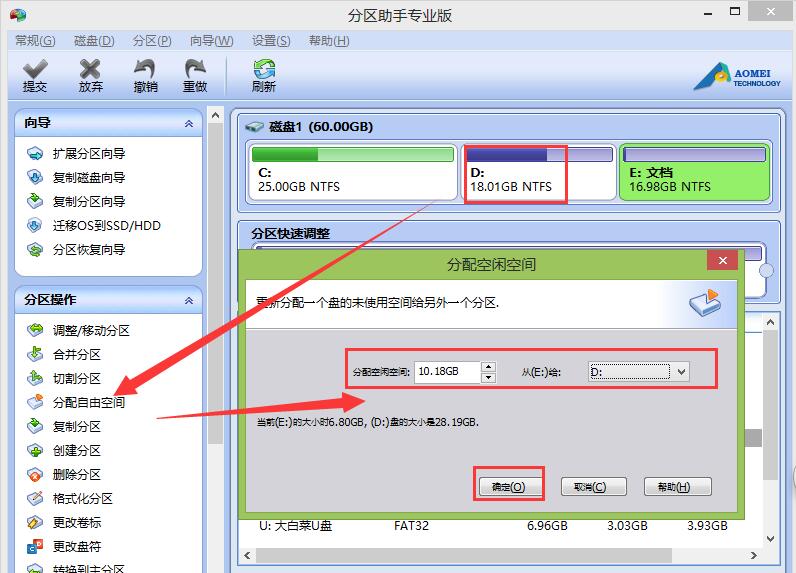Select the 格式化分区 operation icon
796x573 pixels.
pyautogui.click(x=35, y=498)
